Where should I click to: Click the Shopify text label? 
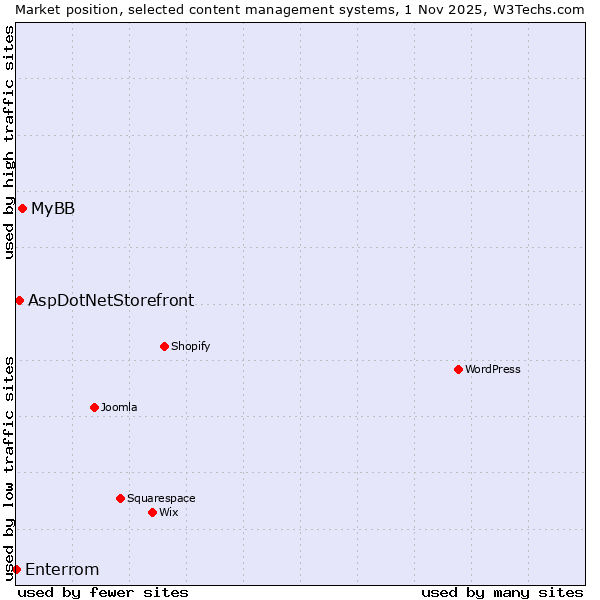tap(190, 347)
